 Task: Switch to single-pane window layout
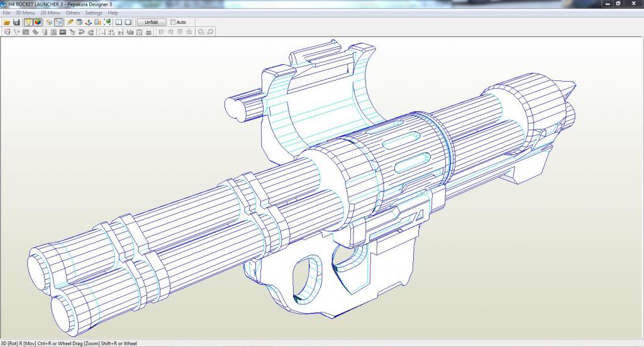[x=128, y=22]
